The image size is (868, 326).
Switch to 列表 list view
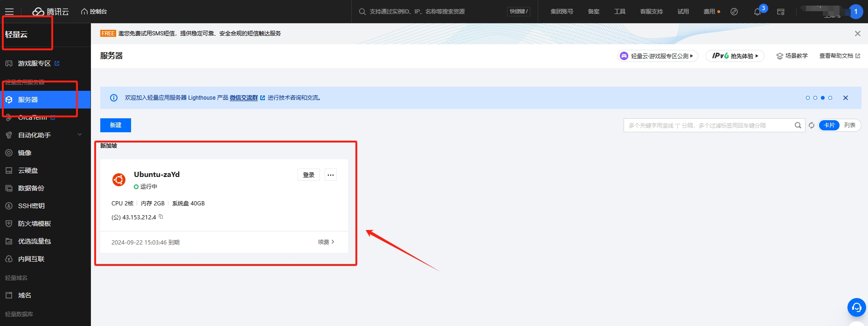coord(849,125)
